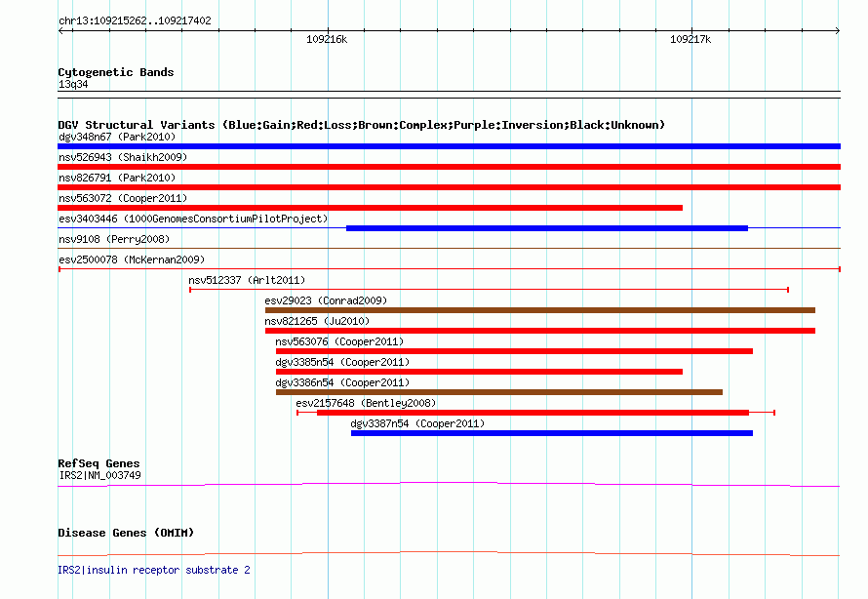
Task: Open esv2500078 (McKernan2009) variant label
Action: click(x=132, y=260)
